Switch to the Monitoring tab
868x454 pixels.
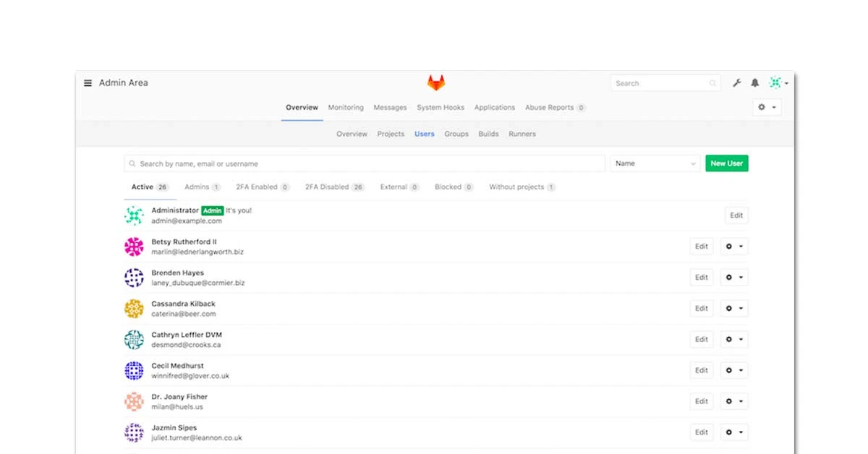tap(346, 107)
